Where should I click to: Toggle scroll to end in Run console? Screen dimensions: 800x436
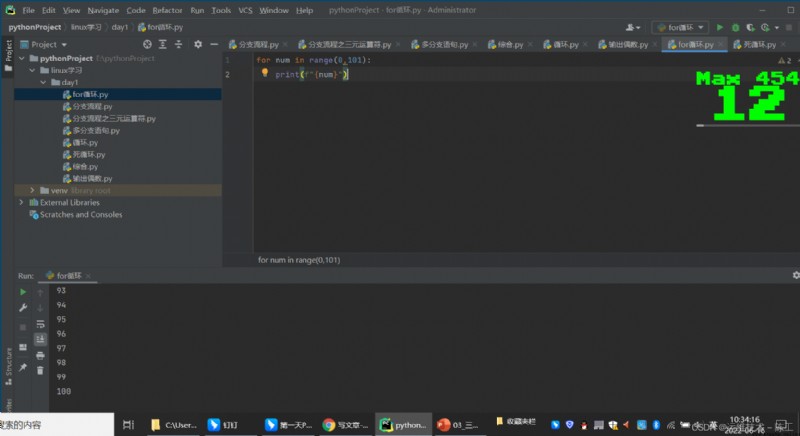40,339
